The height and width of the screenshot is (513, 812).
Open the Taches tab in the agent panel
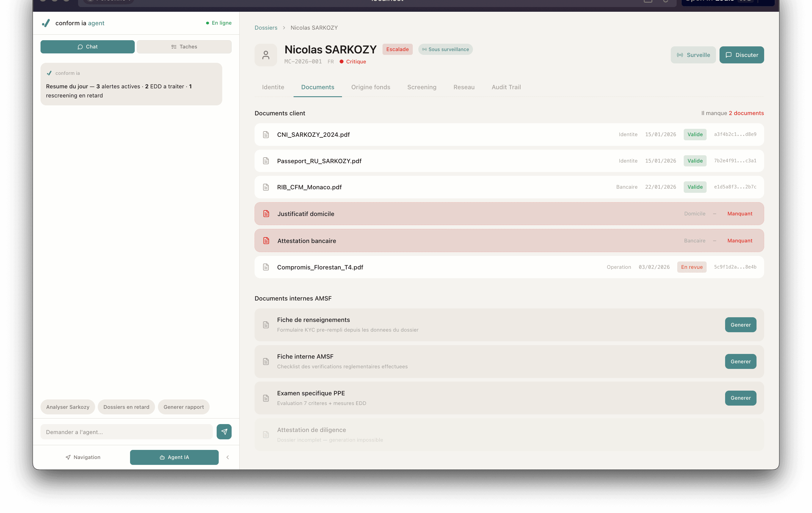pyautogui.click(x=184, y=47)
